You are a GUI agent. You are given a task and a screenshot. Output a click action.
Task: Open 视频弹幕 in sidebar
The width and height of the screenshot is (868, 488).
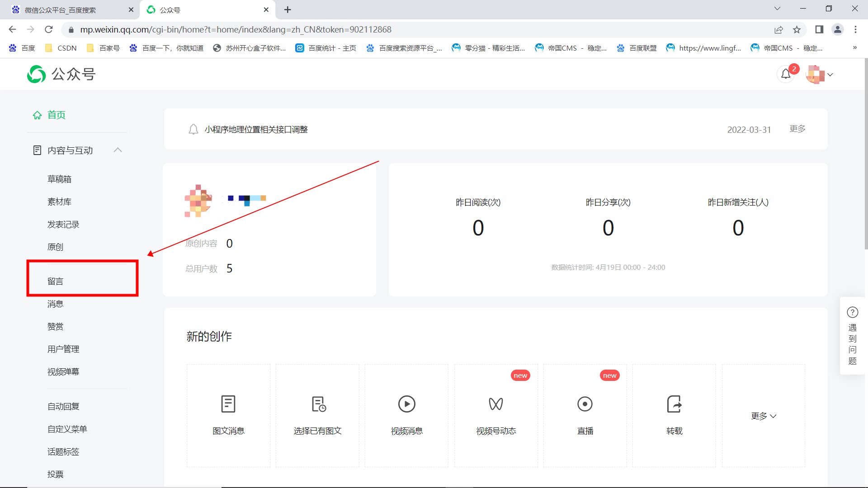tap(63, 371)
